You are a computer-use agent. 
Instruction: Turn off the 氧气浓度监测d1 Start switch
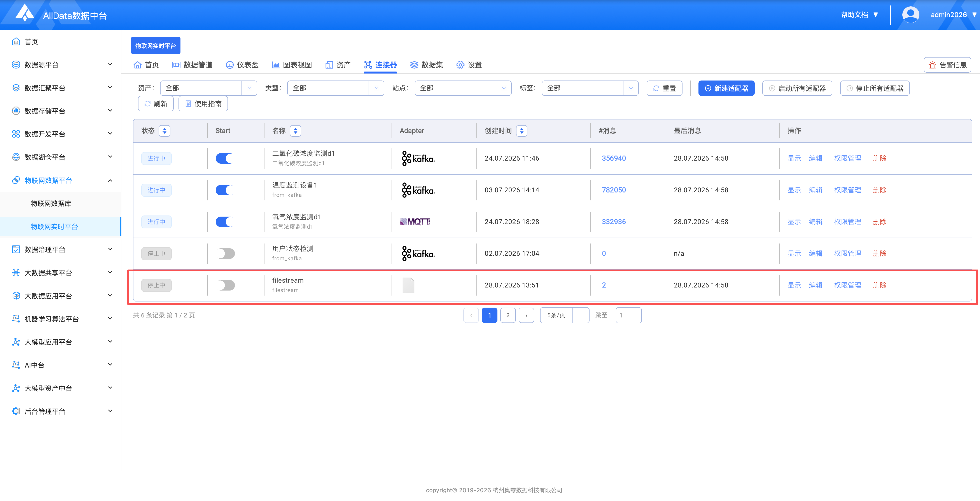click(224, 222)
